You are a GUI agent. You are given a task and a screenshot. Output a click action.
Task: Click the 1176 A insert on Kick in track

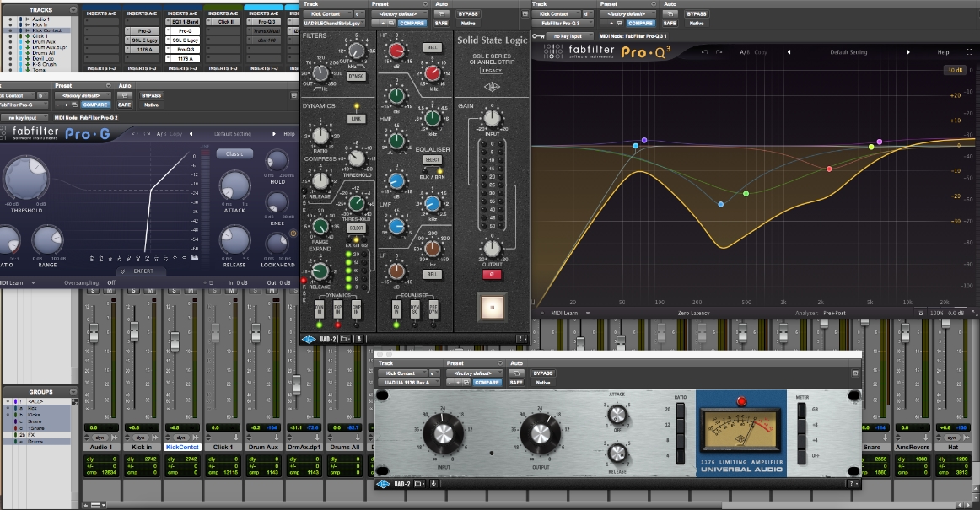(144, 50)
